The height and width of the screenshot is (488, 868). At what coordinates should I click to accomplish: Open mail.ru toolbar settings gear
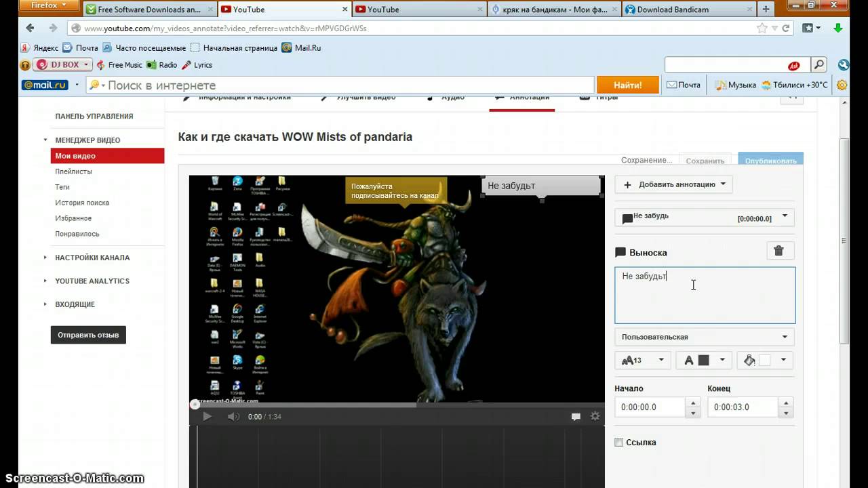[x=842, y=85]
